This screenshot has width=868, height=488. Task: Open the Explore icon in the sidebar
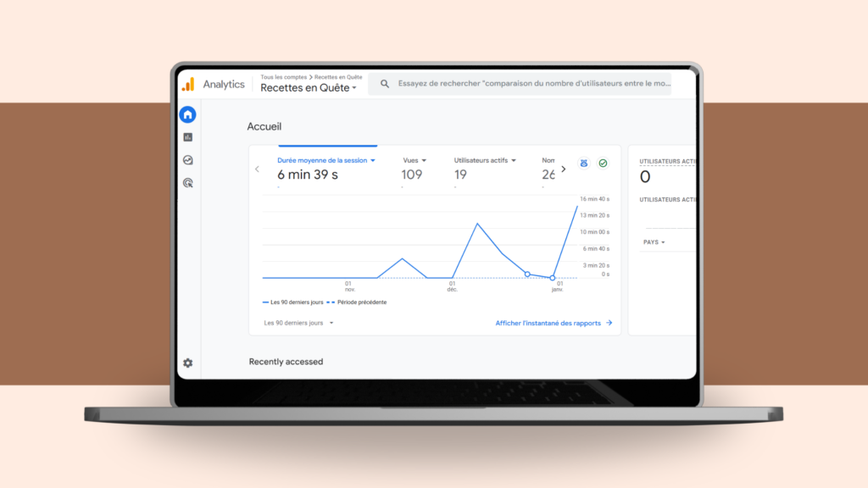pos(187,160)
